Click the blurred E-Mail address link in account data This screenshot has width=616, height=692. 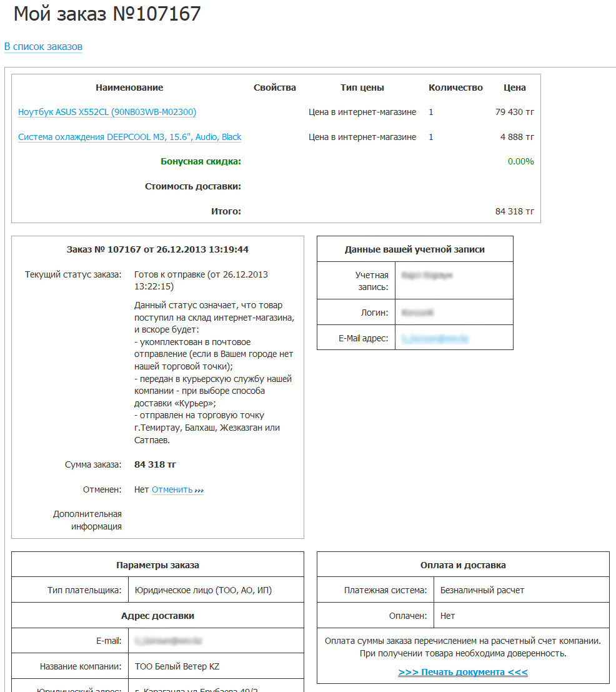coord(435,338)
